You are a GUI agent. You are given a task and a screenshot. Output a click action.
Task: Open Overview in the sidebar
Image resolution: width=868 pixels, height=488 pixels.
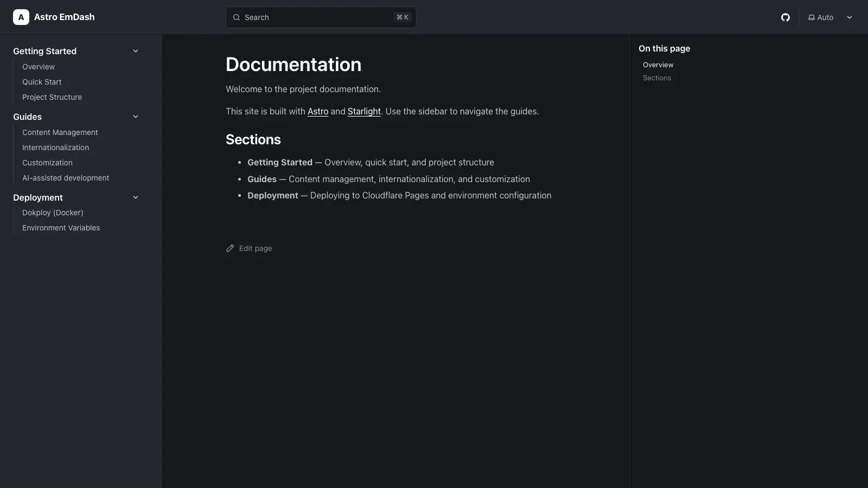(x=39, y=67)
